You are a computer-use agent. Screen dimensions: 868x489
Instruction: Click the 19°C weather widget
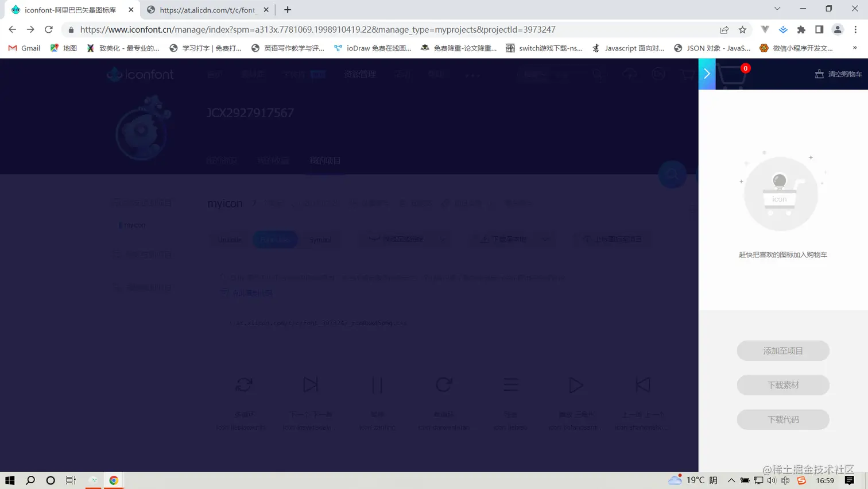pyautogui.click(x=693, y=480)
